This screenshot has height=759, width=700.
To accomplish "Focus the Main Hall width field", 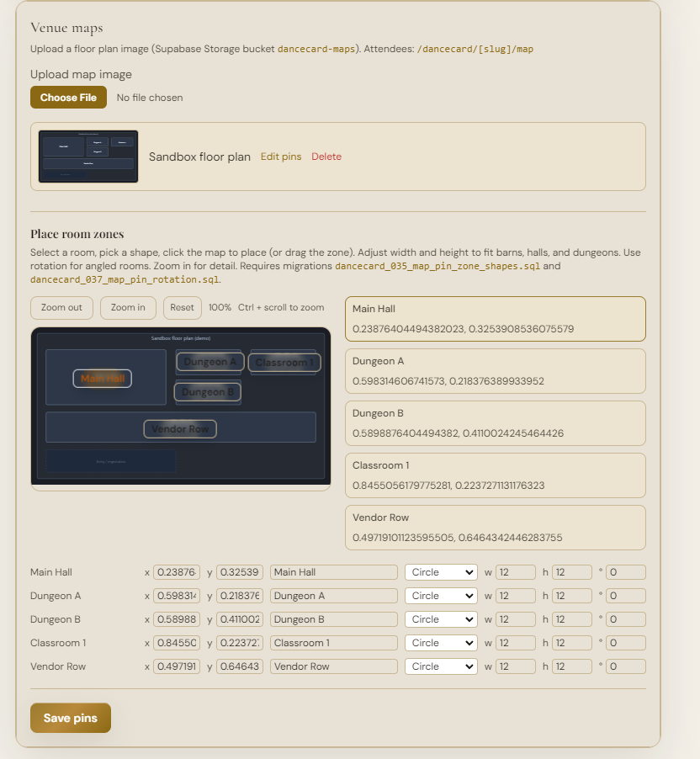I will coord(516,572).
